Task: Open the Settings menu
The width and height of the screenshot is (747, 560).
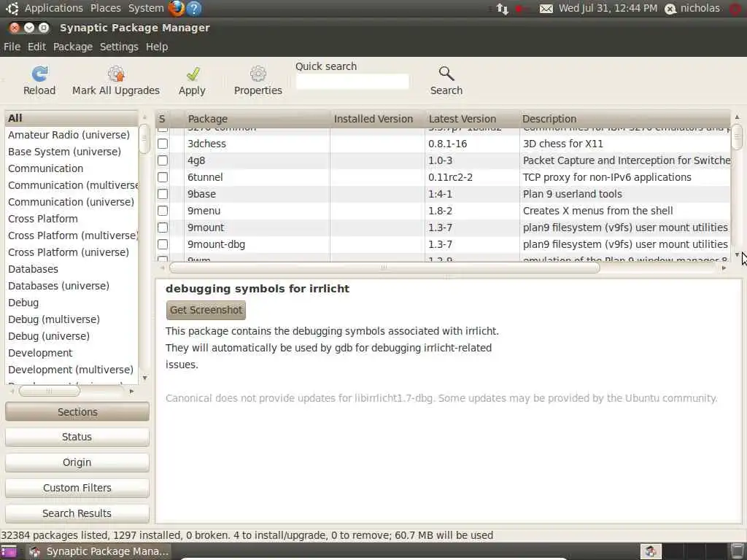Action: (119, 47)
